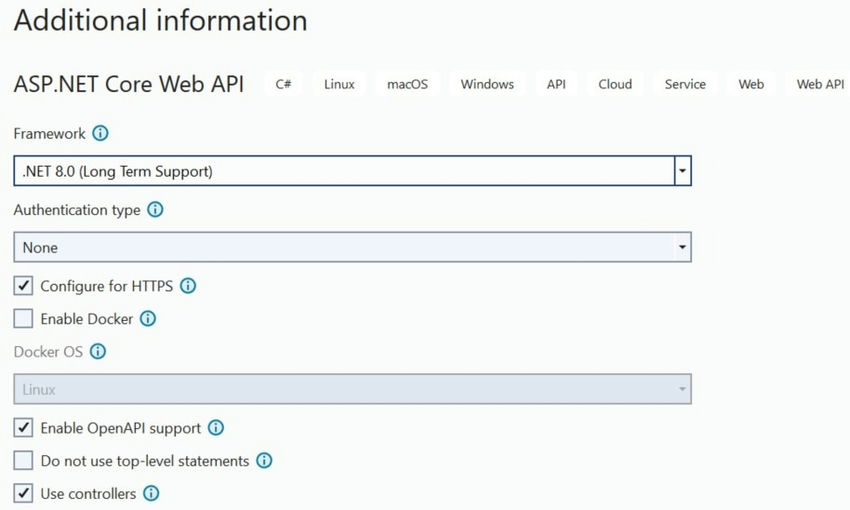Viewport: 850px width, 510px height.
Task: Click the Framework info icon
Action: point(100,133)
